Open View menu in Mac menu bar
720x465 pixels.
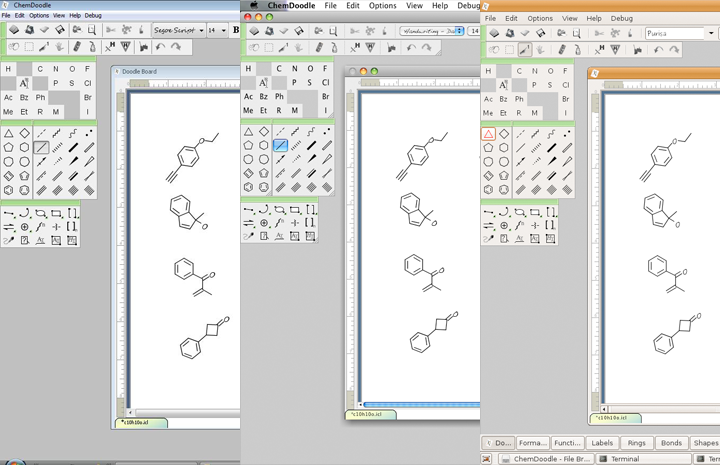(414, 6)
